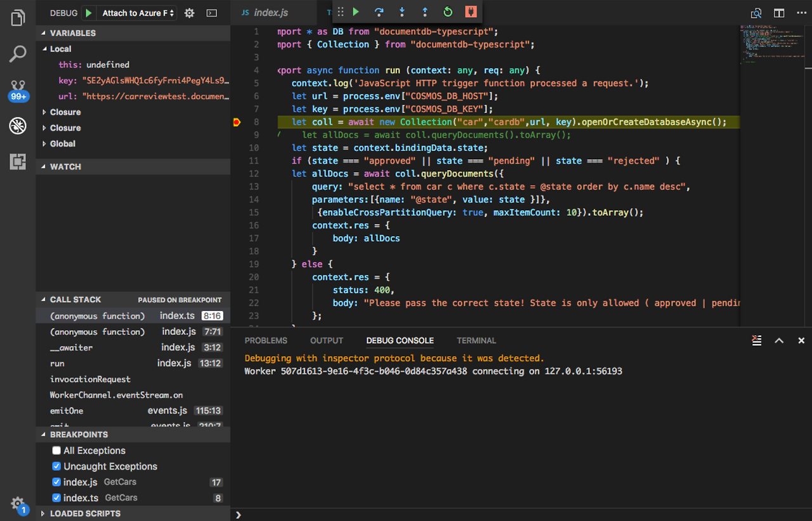Switch to the Problems panel tab

coord(265,341)
